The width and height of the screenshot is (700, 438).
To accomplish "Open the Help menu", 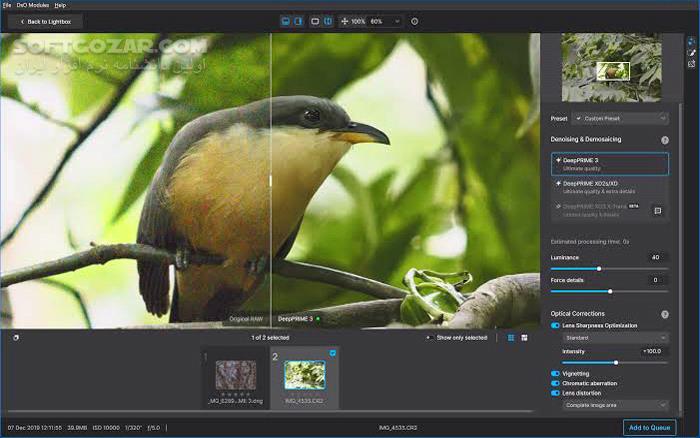I will (x=60, y=5).
